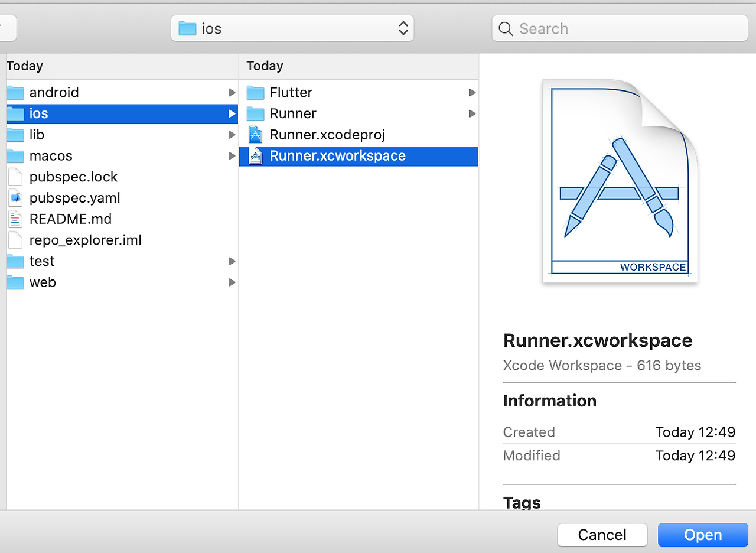Image resolution: width=756 pixels, height=553 pixels.
Task: Select the README.md file name
Action: pos(70,219)
